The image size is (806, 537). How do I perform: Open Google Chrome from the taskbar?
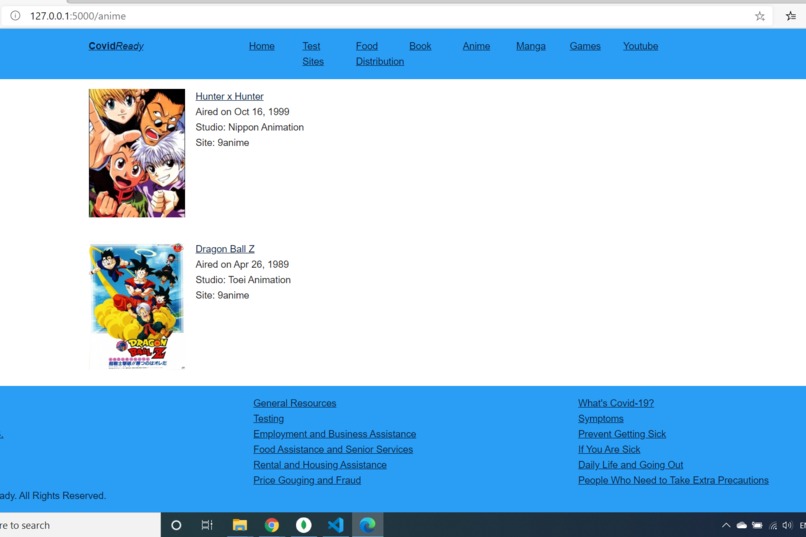tap(272, 525)
